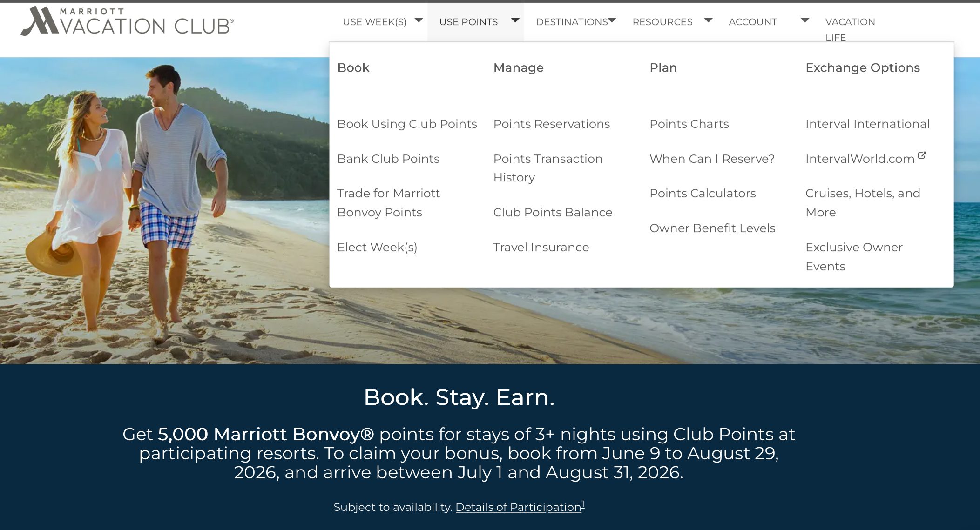
Task: Open When Can I Reserve?
Action: point(712,159)
